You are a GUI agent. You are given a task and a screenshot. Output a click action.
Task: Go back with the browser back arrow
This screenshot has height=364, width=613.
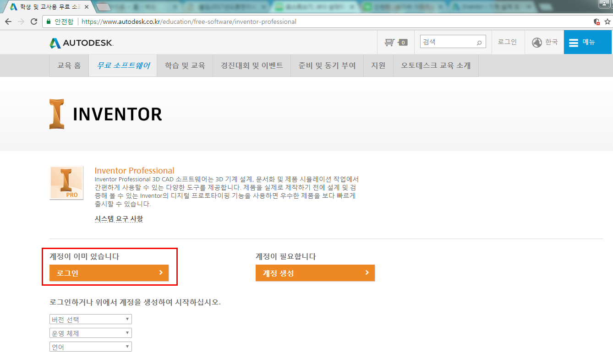tap(8, 22)
